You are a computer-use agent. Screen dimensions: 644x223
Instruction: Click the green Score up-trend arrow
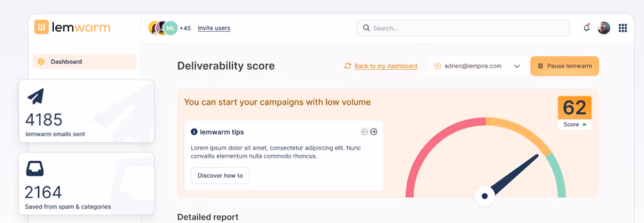[x=584, y=124]
